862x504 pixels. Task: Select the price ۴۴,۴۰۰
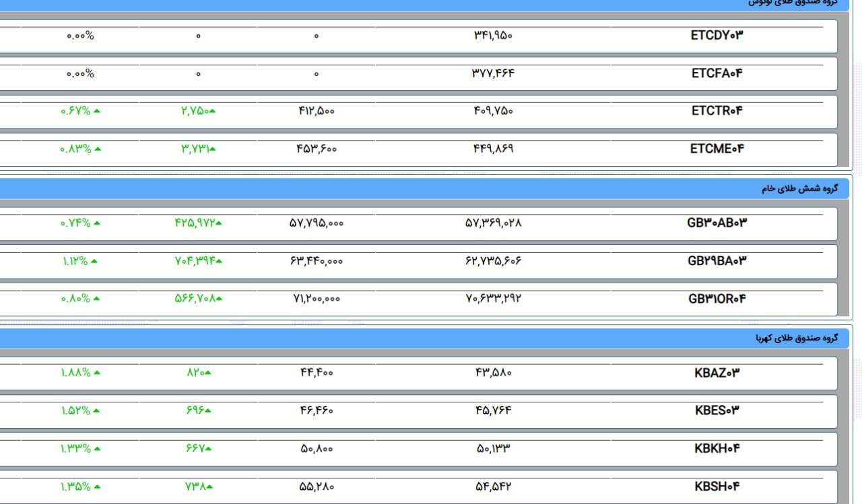click(317, 373)
